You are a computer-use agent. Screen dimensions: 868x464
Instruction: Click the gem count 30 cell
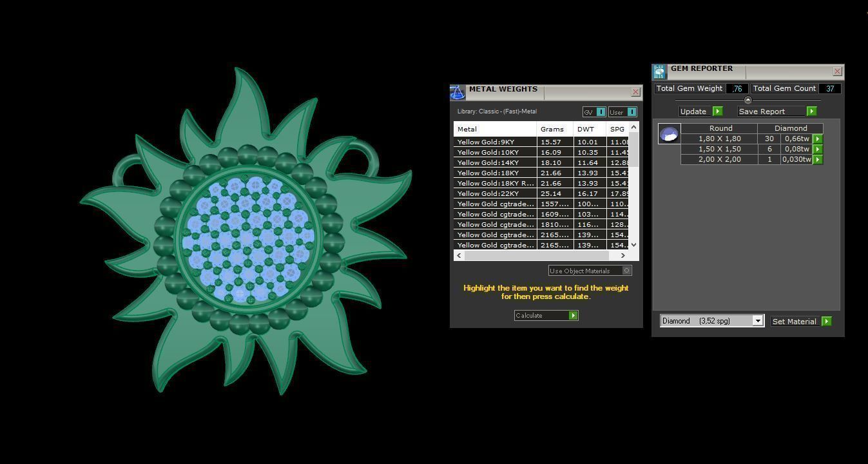click(x=769, y=139)
